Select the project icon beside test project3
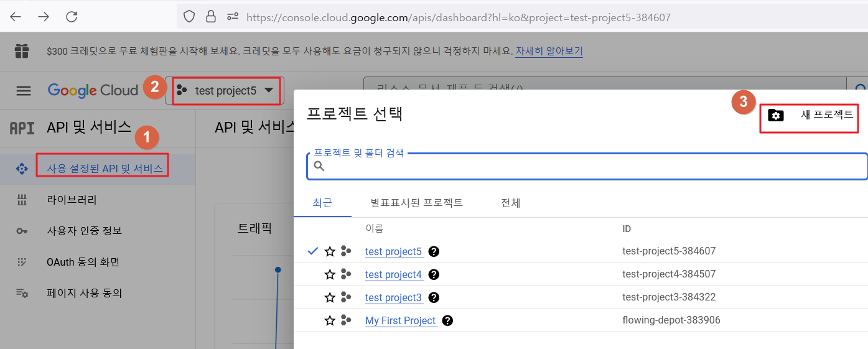The height and width of the screenshot is (349, 868). (347, 297)
